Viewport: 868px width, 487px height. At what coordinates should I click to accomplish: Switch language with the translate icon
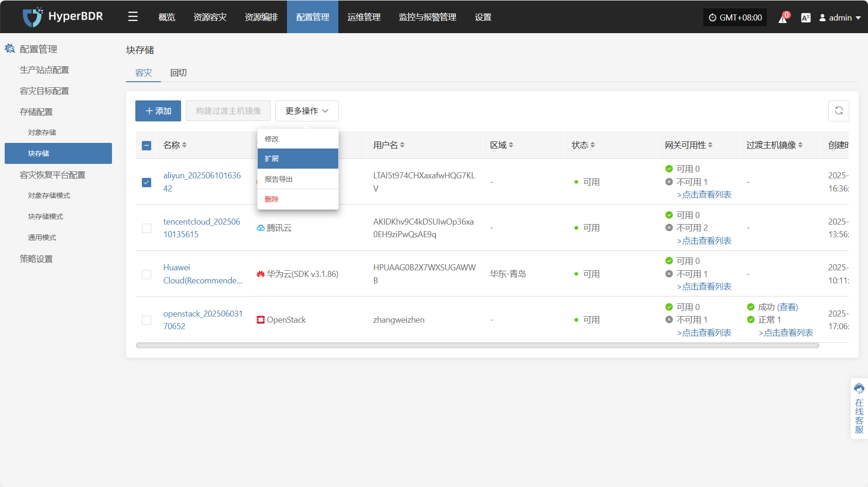pyautogui.click(x=805, y=18)
